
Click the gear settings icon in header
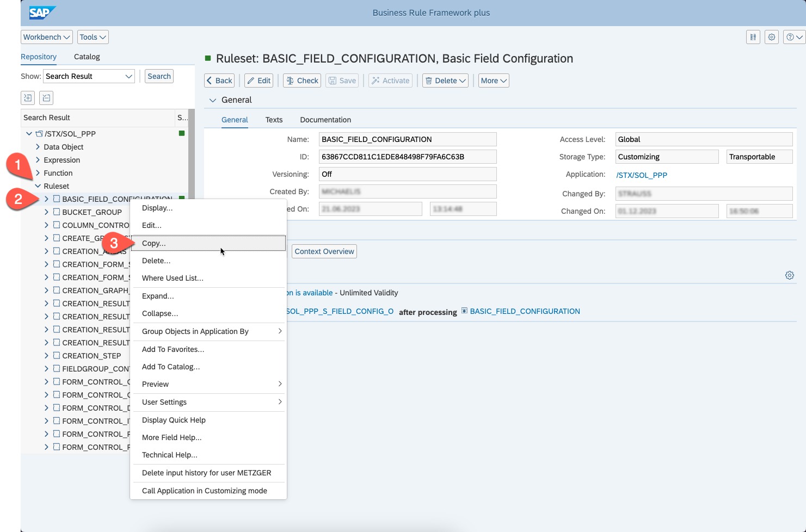pos(772,37)
